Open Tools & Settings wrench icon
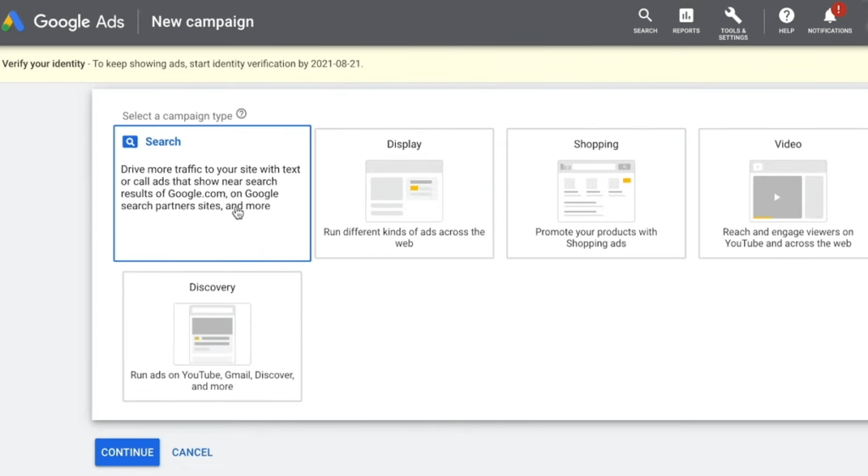868x476 pixels. 733,15
